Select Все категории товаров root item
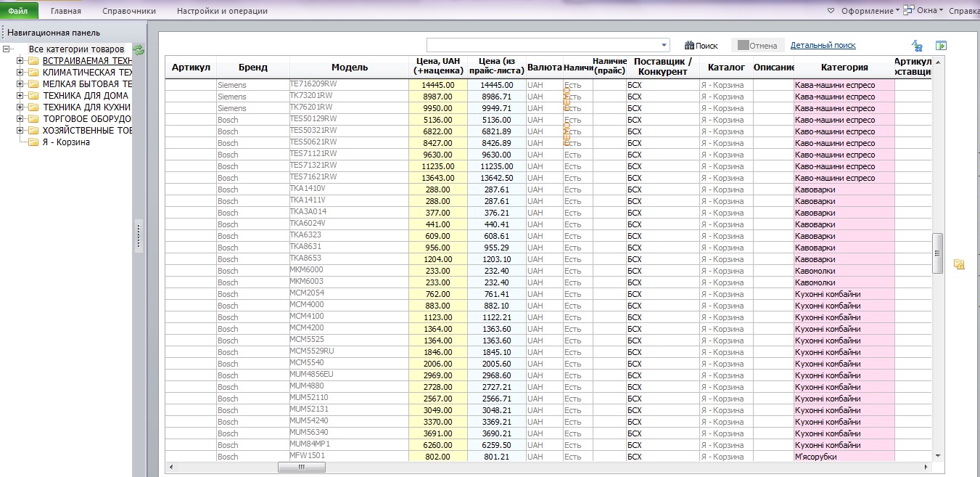Viewport: 980px width, 477px height. [x=76, y=49]
